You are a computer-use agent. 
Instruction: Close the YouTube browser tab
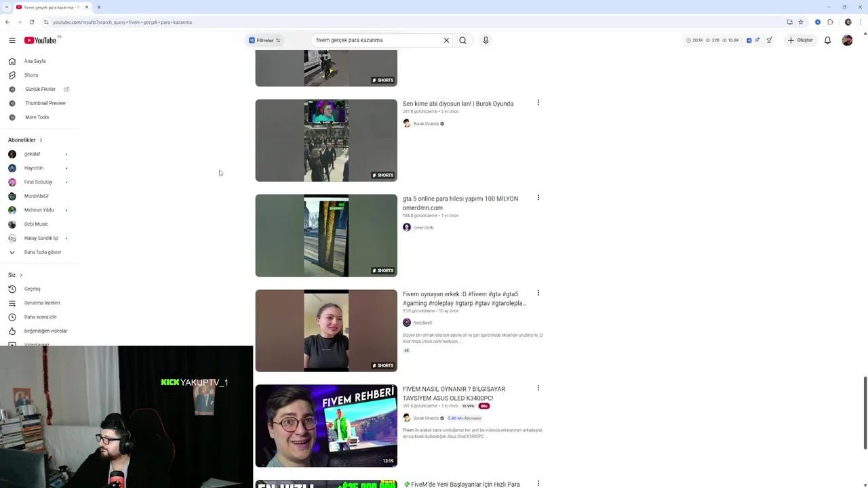pos(87,7)
